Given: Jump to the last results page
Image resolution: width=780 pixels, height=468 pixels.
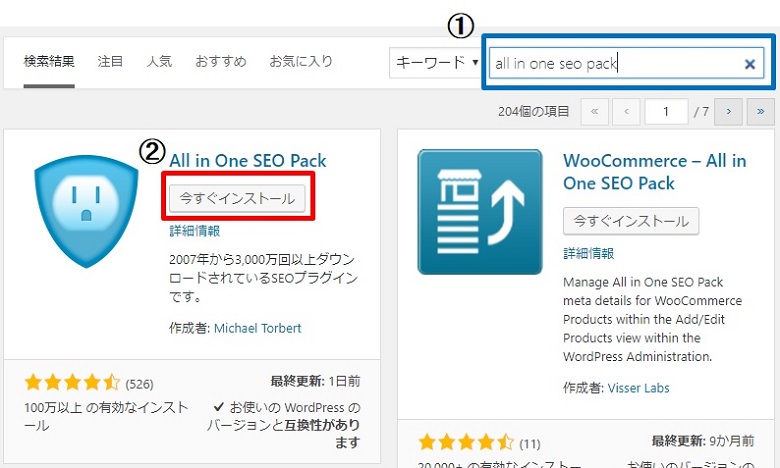Looking at the screenshot, I should pyautogui.click(x=760, y=111).
